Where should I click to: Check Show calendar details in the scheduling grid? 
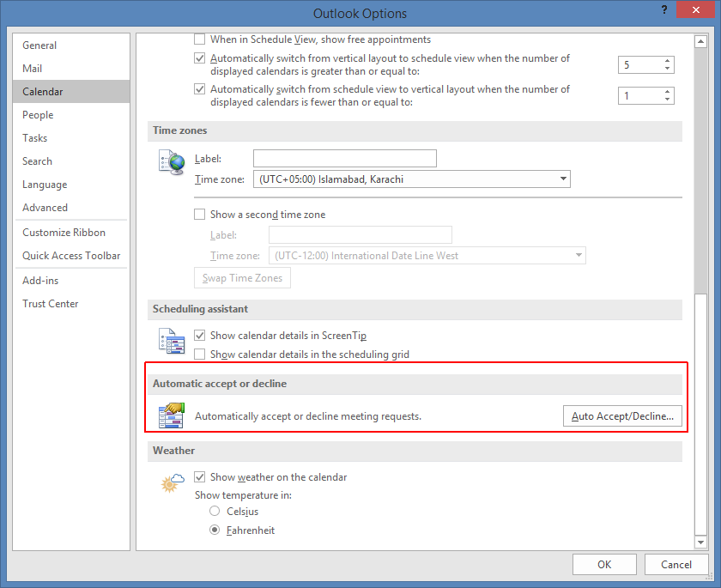pos(199,354)
